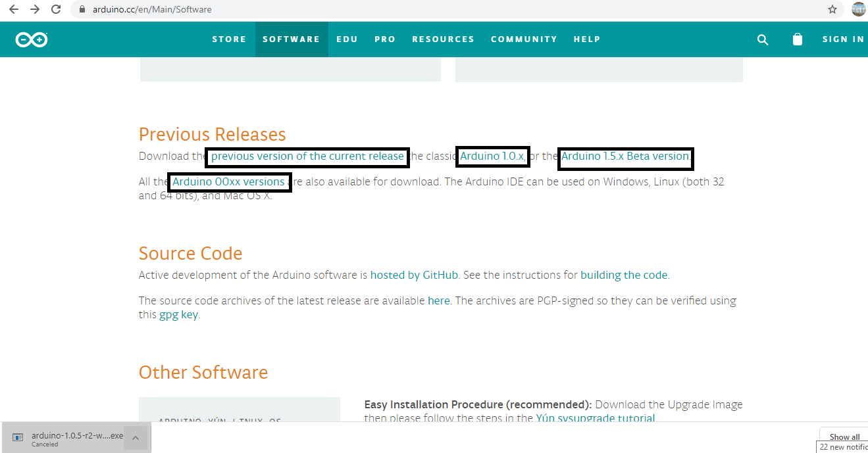Reload the page with the refresh icon
The width and height of the screenshot is (868, 453).
[x=56, y=9]
